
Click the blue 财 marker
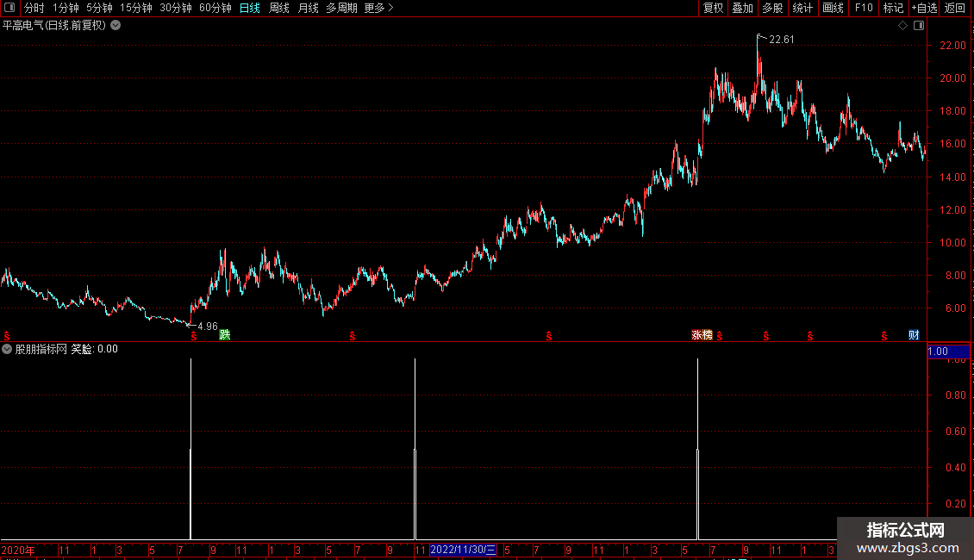[914, 335]
